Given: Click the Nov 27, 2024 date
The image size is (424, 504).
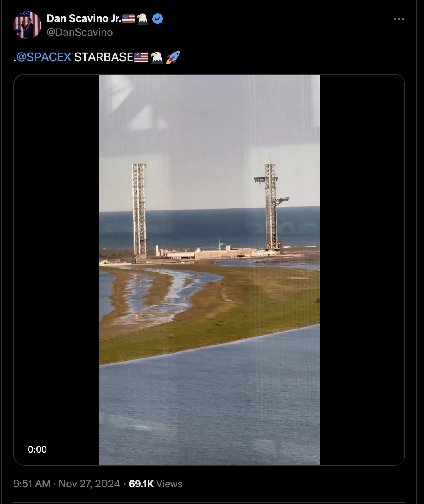Looking at the screenshot, I should coord(89,484).
